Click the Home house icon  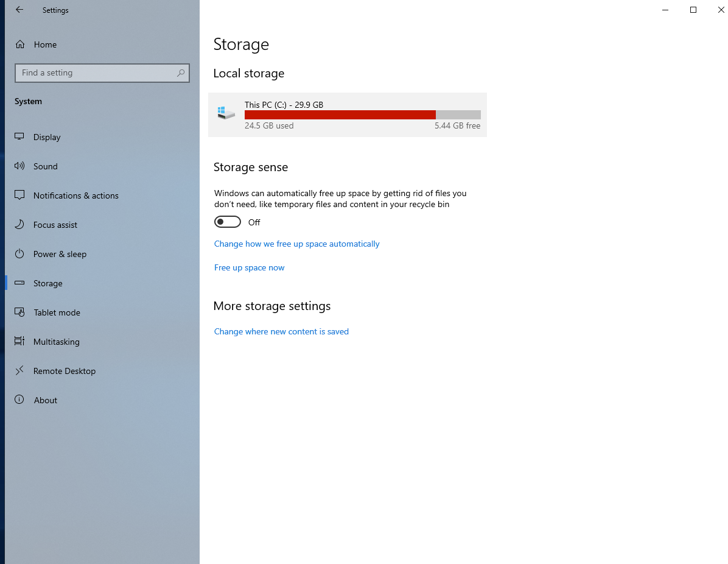[20, 44]
